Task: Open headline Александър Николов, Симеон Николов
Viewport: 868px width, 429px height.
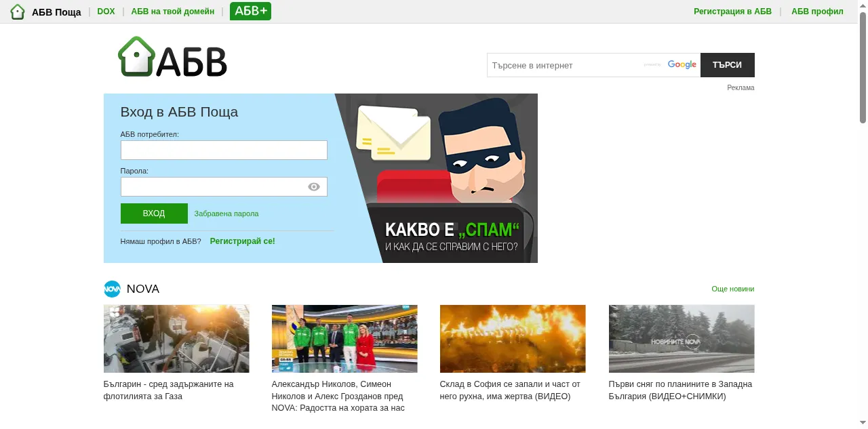Action: [338, 396]
